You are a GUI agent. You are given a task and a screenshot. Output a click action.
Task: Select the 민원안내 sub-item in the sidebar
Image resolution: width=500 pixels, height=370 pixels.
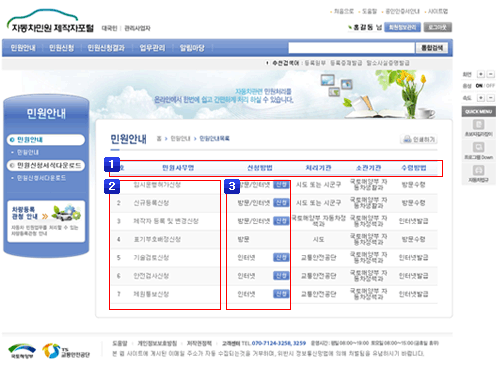tap(28, 152)
